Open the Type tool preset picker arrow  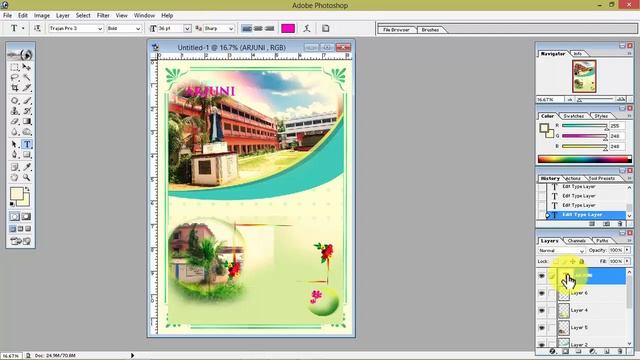click(23, 28)
